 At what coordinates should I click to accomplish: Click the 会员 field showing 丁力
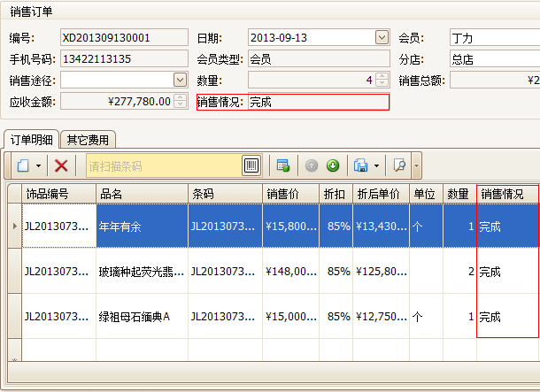pyautogui.click(x=495, y=37)
